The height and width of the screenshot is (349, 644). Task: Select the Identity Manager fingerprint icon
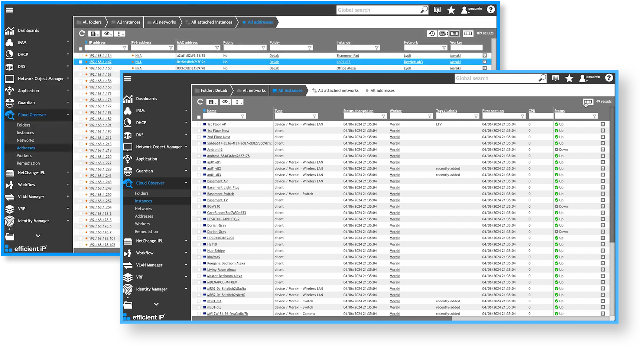128,289
